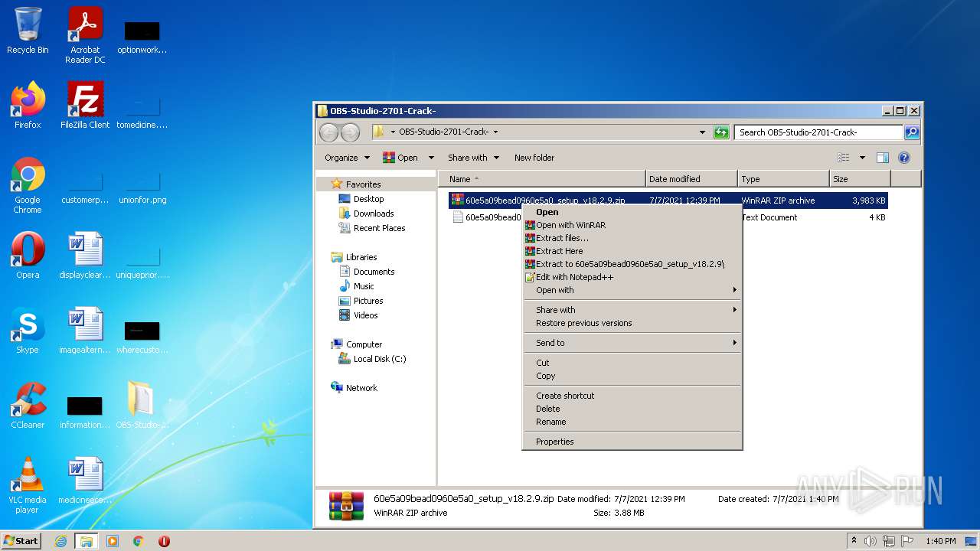Open Explorer help question mark icon
Viewport: 980px width, 551px height.
click(x=903, y=158)
